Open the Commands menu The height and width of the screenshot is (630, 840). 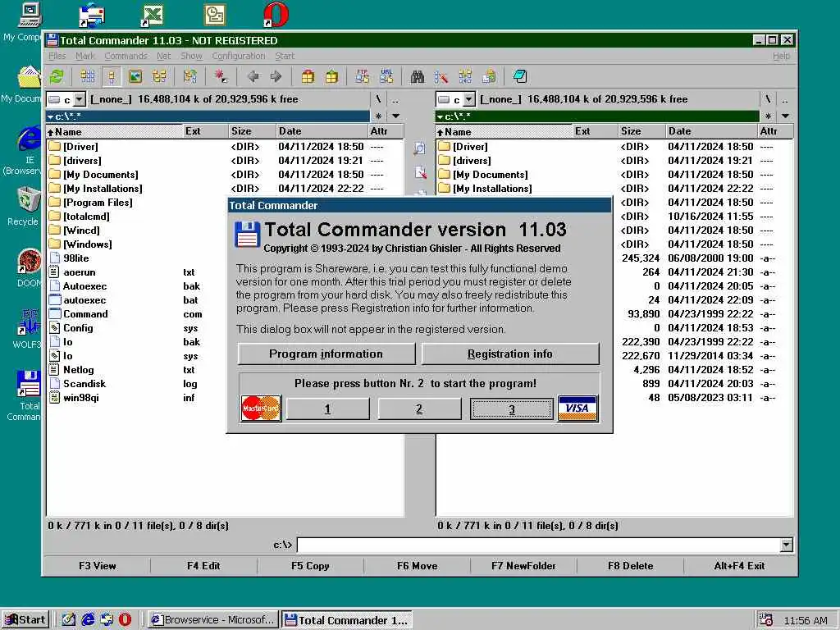126,56
